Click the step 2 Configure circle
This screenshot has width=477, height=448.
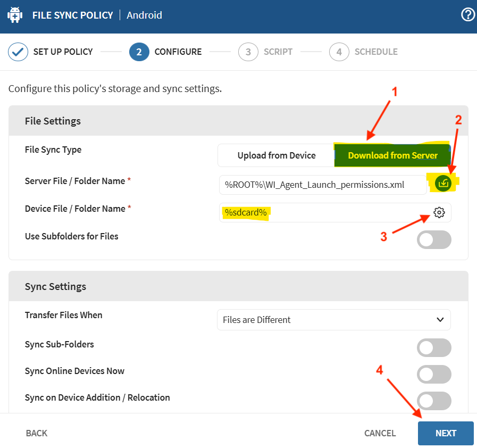click(139, 52)
